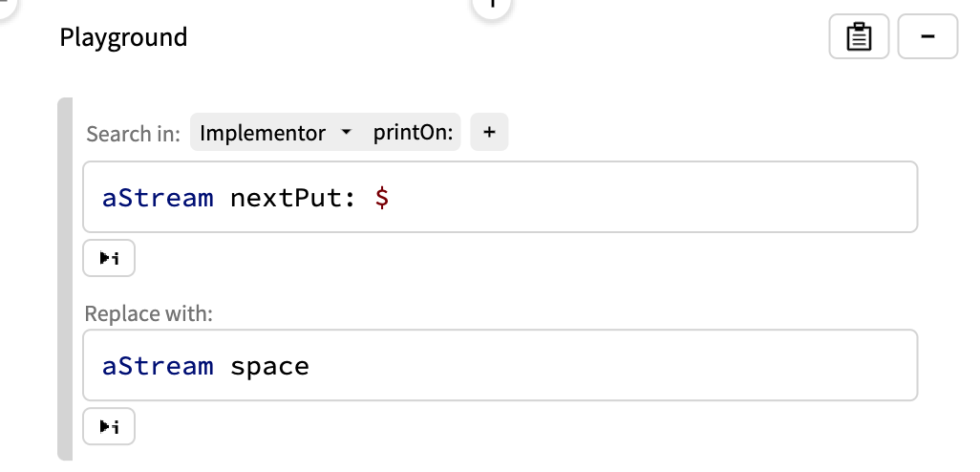Click the word space in the replacement code
The image size is (980, 472).
click(269, 366)
